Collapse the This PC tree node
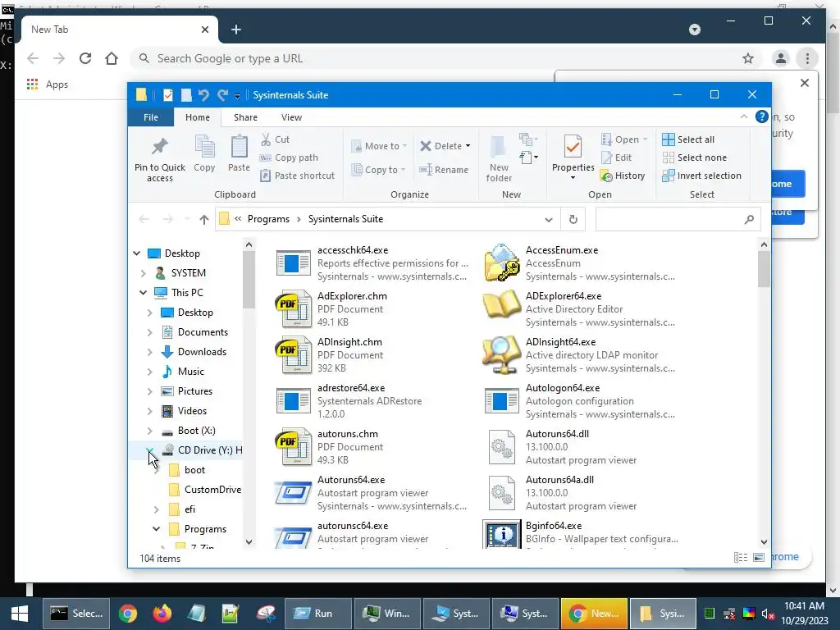 point(143,293)
